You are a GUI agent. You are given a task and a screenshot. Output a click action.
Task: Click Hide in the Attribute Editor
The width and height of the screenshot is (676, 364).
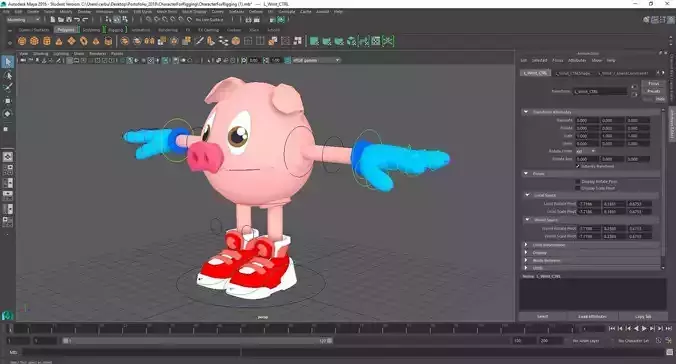(660, 99)
